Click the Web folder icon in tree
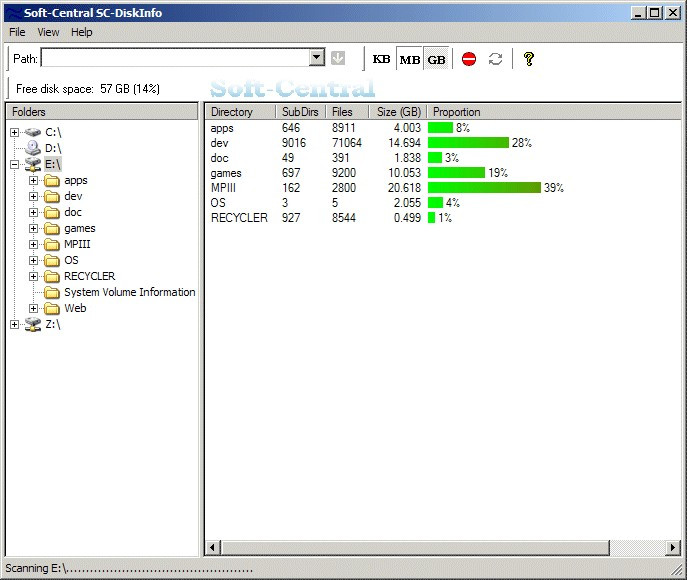The width and height of the screenshot is (687, 580). 52,308
